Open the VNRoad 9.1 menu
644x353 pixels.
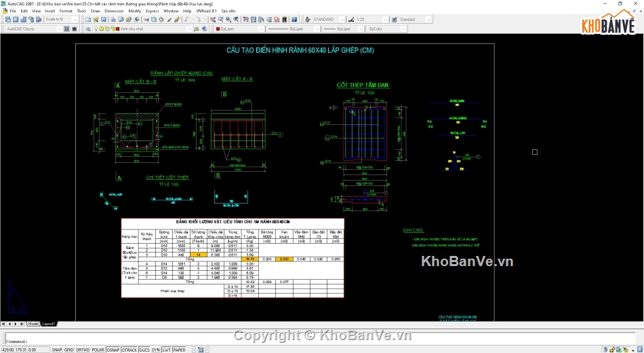(206, 11)
